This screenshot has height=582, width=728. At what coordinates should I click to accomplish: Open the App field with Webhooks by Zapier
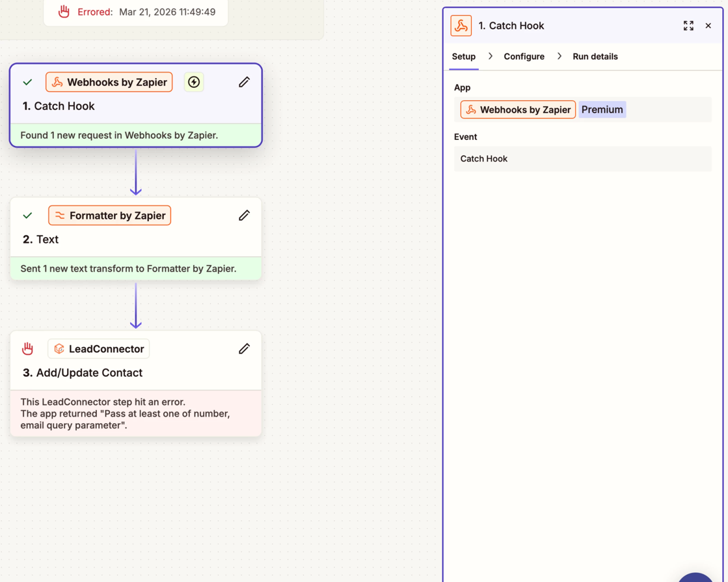(664, 109)
